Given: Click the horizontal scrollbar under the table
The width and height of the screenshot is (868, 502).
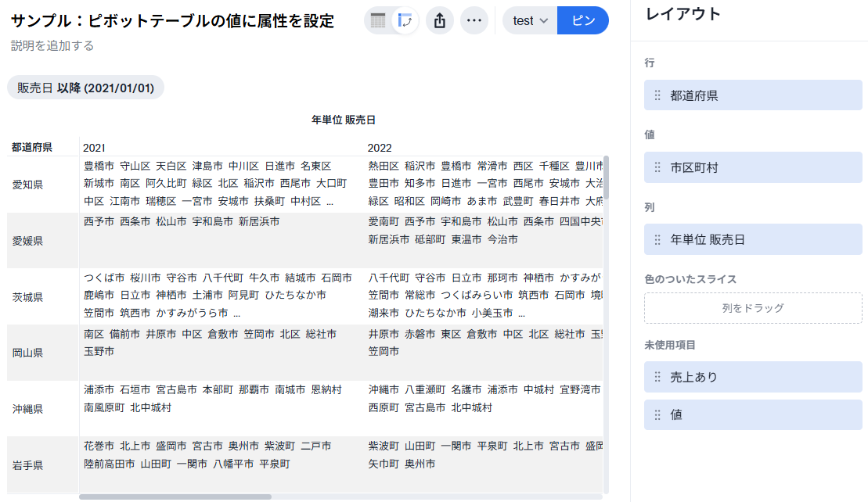Looking at the screenshot, I should point(175,497).
